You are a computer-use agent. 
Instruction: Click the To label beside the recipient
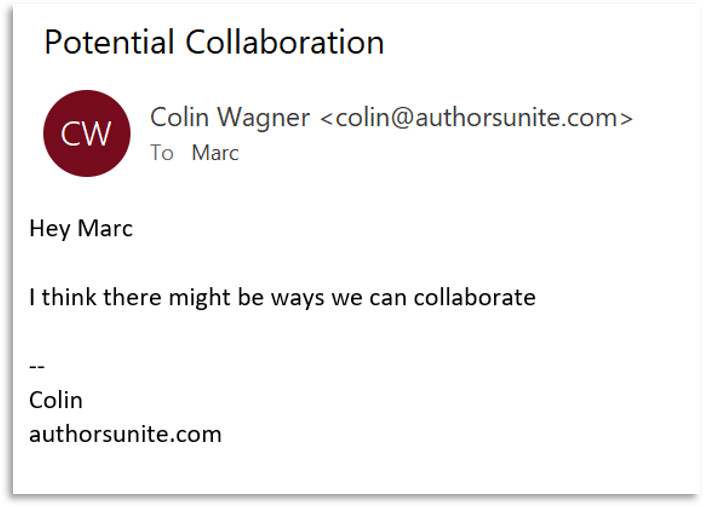pyautogui.click(x=161, y=153)
